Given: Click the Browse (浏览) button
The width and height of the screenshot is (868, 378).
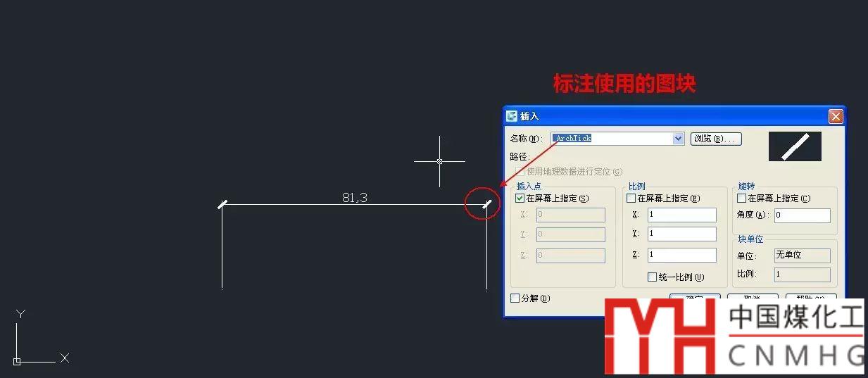Looking at the screenshot, I should (715, 139).
